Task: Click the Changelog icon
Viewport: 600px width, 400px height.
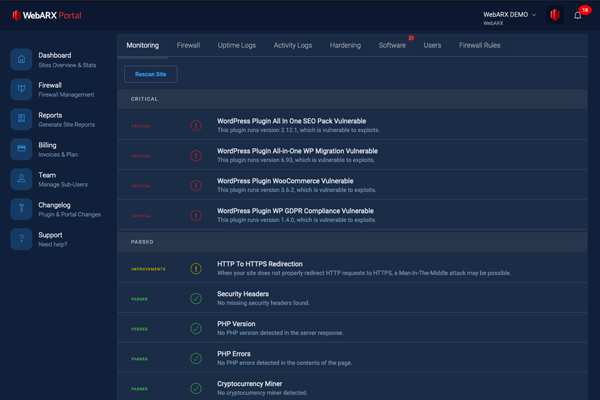Action: [21, 209]
